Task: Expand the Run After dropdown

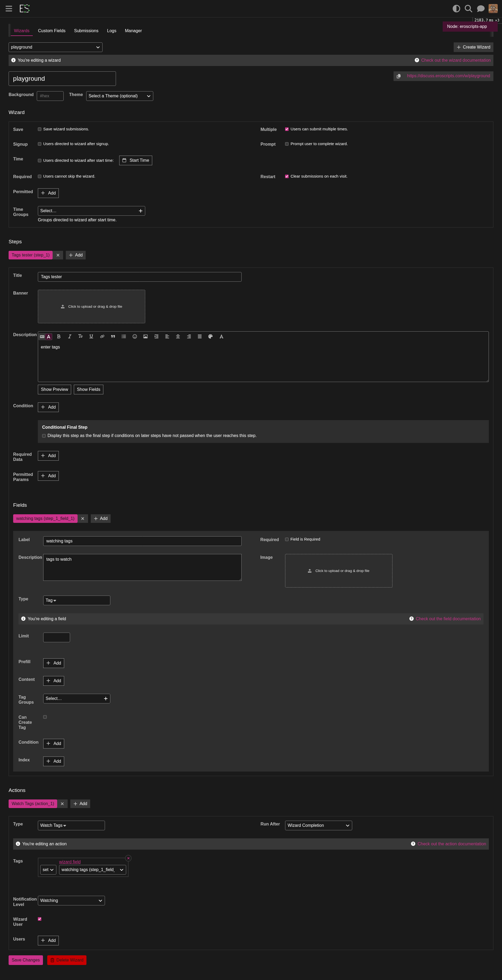Action: point(319,825)
